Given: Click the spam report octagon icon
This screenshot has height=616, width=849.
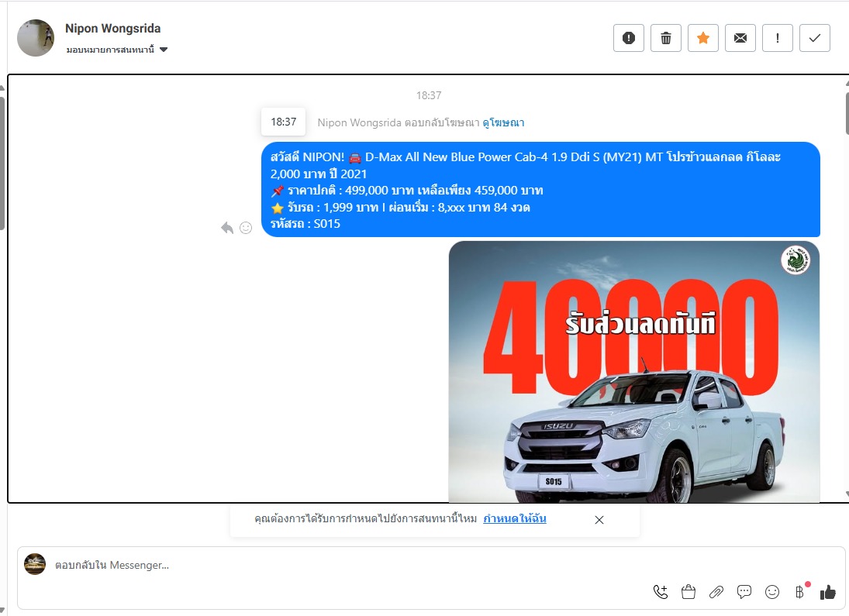Looking at the screenshot, I should (629, 38).
